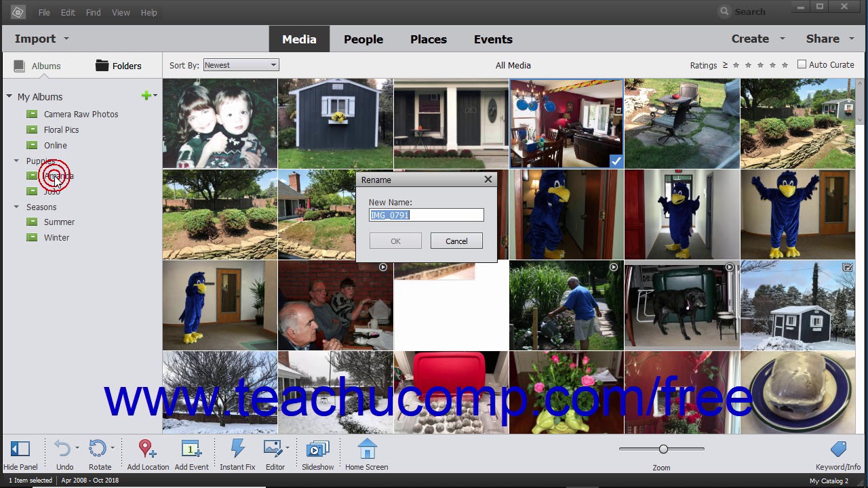Open the Import dropdown arrow
This screenshot has width=868, height=488.
tap(66, 39)
